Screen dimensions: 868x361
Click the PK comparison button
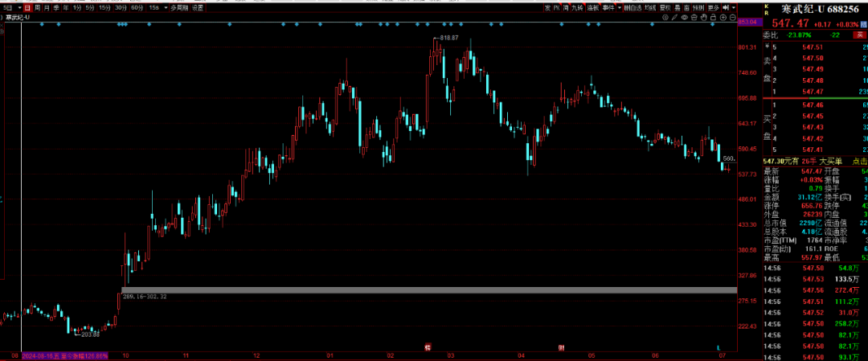(x=557, y=8)
